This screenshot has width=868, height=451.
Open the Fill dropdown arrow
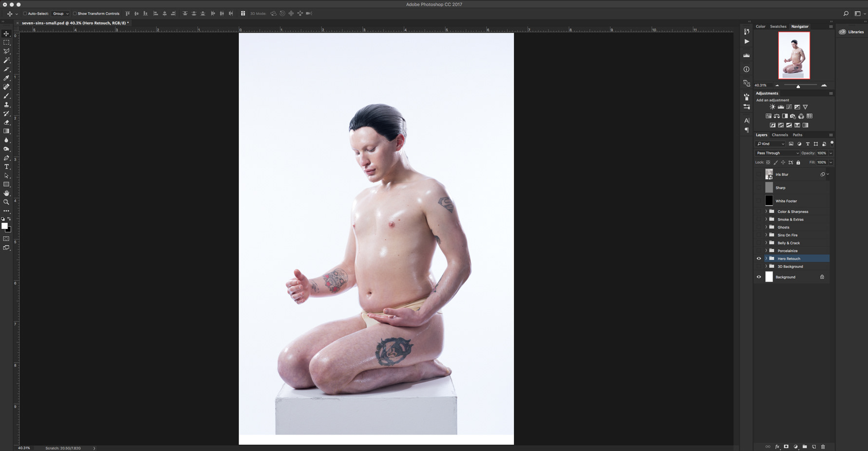pos(831,162)
